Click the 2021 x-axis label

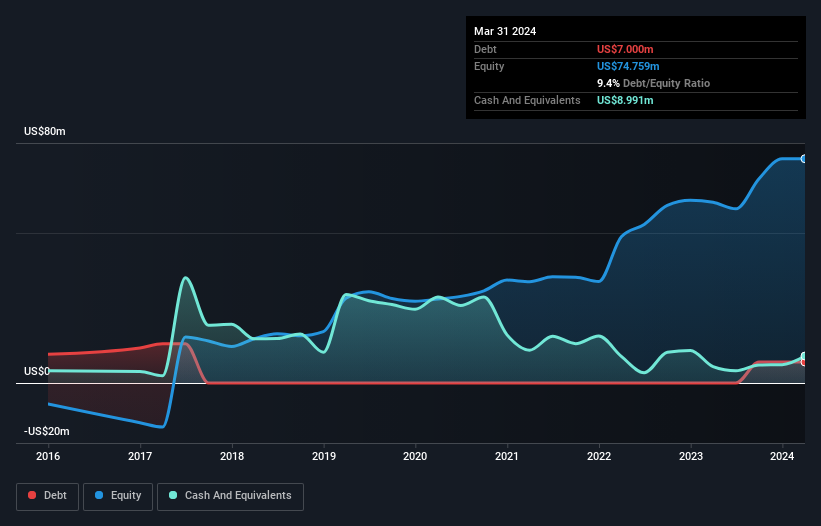pos(507,456)
